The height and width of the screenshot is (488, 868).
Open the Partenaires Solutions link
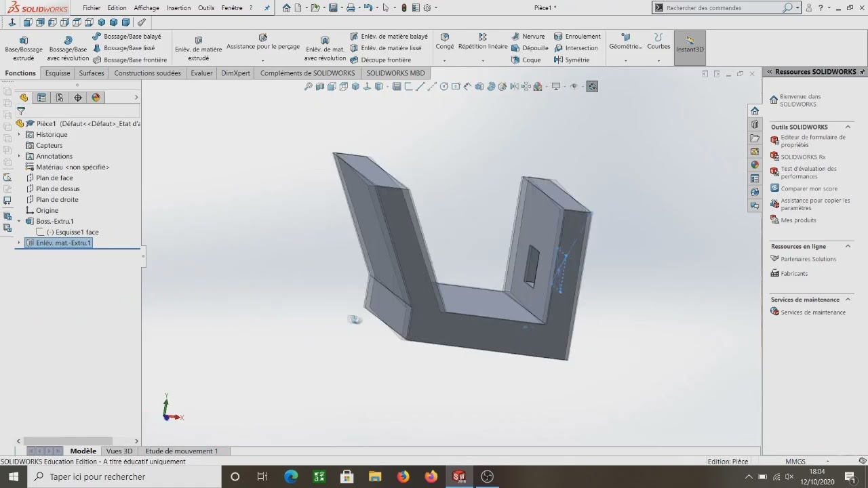808,259
